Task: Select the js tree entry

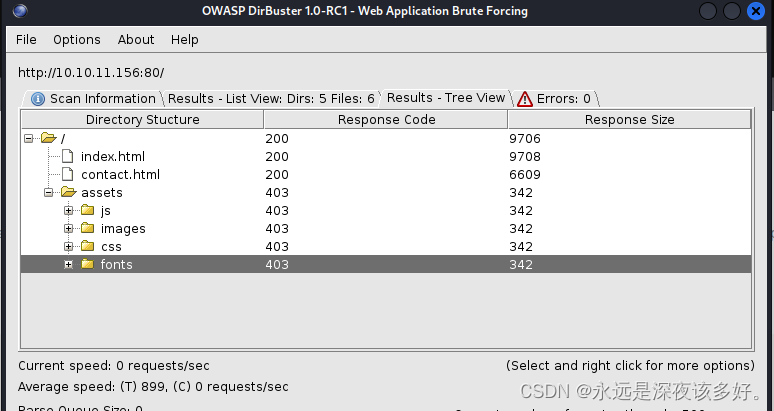Action: pyautogui.click(x=106, y=211)
